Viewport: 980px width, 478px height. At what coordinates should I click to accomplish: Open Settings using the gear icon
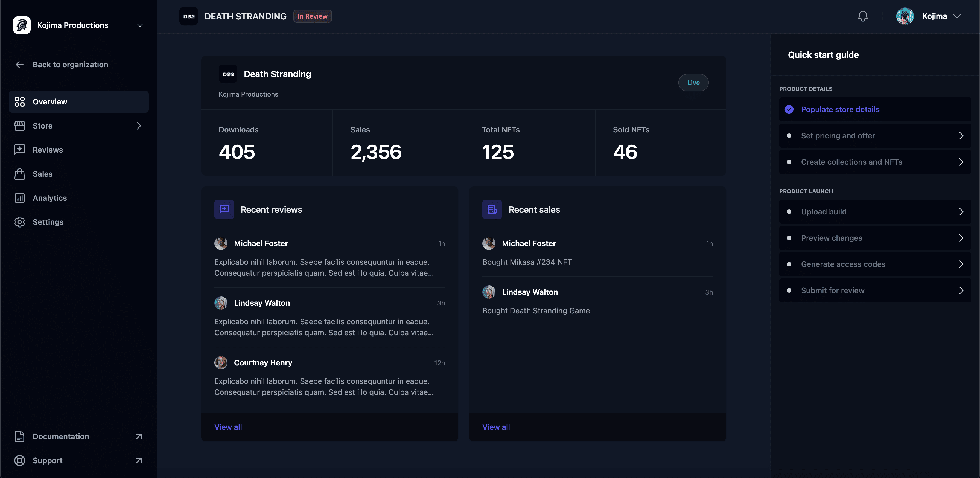[x=20, y=222]
